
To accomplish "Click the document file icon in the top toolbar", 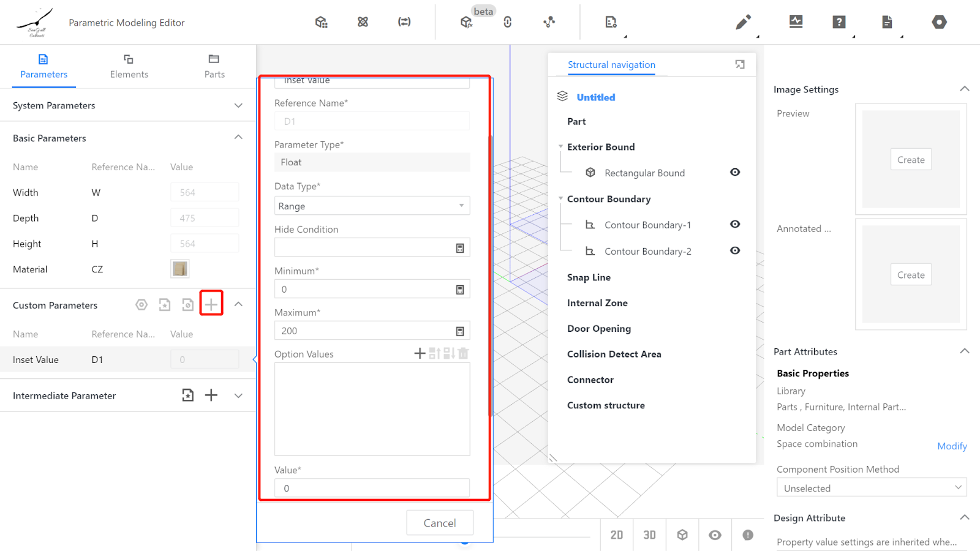I will point(887,22).
